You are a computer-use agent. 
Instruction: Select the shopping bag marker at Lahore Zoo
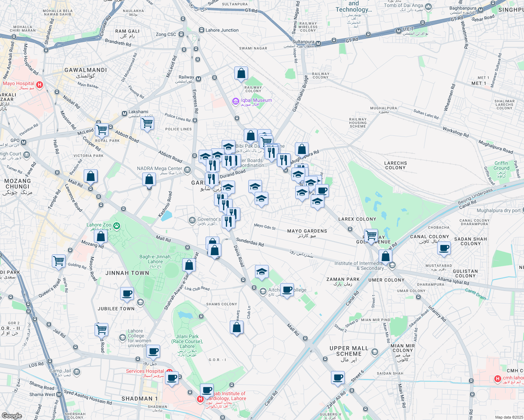click(101, 236)
